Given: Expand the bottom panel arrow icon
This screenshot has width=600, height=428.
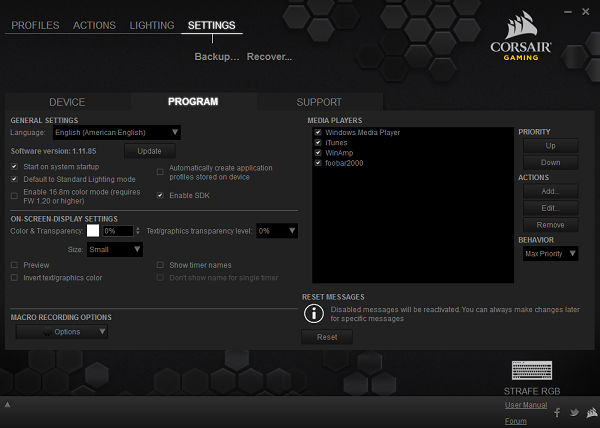Looking at the screenshot, I should 8,405.
